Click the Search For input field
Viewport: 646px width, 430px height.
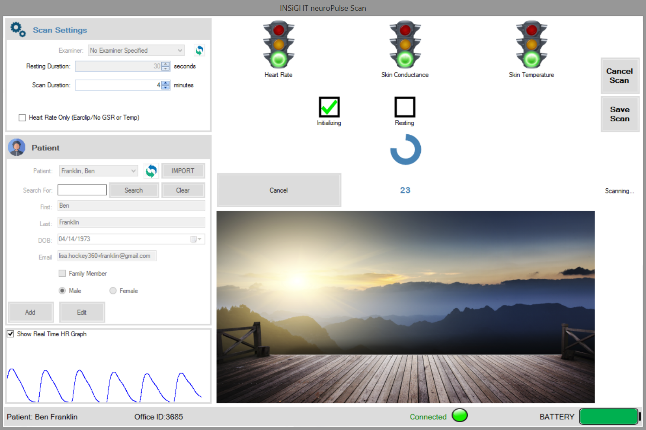82,190
